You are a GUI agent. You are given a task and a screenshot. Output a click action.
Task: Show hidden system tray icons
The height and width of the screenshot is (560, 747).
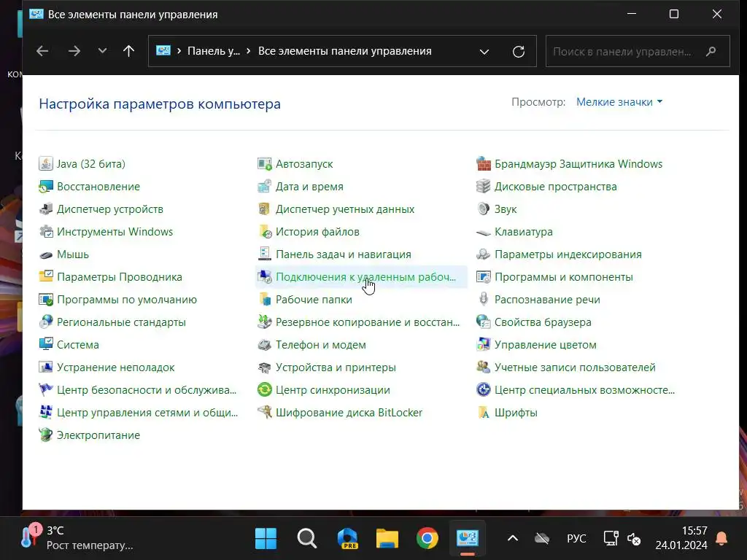pos(513,539)
